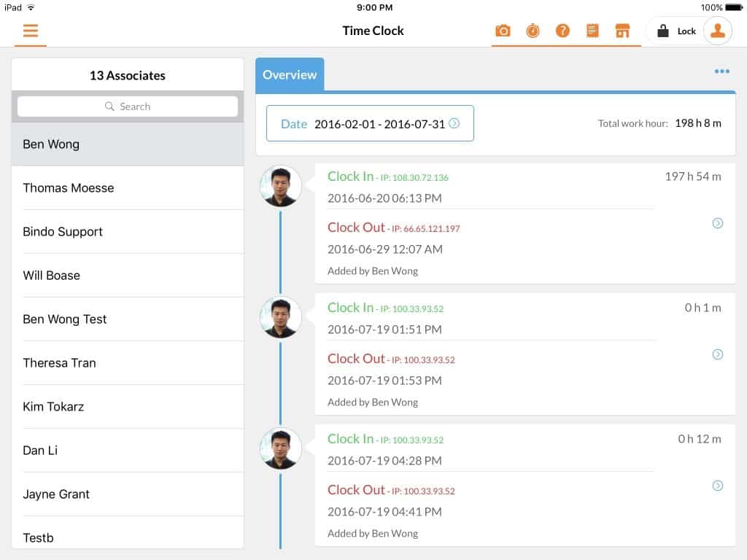Select the Overview tab
Viewport: 747px width, 560px height.
pos(290,75)
